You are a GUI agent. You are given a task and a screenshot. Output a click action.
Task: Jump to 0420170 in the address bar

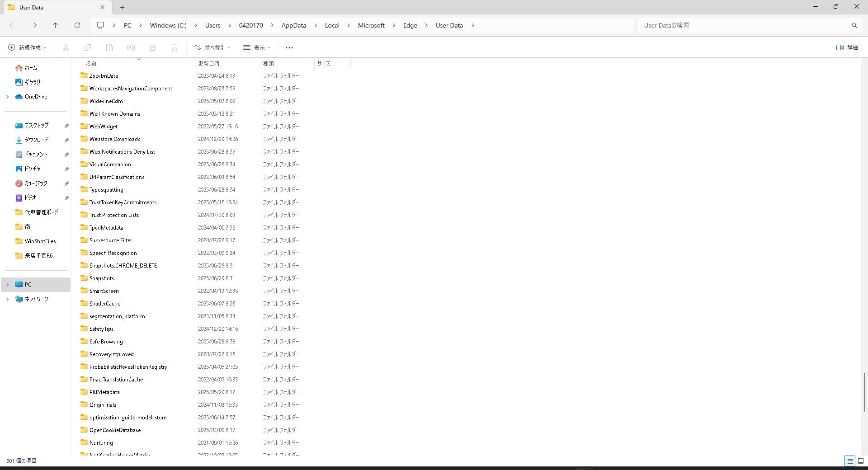tap(251, 25)
